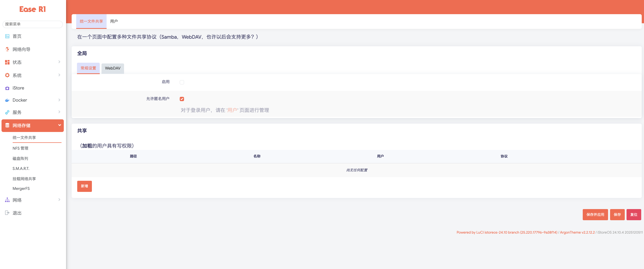Expand the 状态 menu chevron
The image size is (644, 269).
pos(59,62)
